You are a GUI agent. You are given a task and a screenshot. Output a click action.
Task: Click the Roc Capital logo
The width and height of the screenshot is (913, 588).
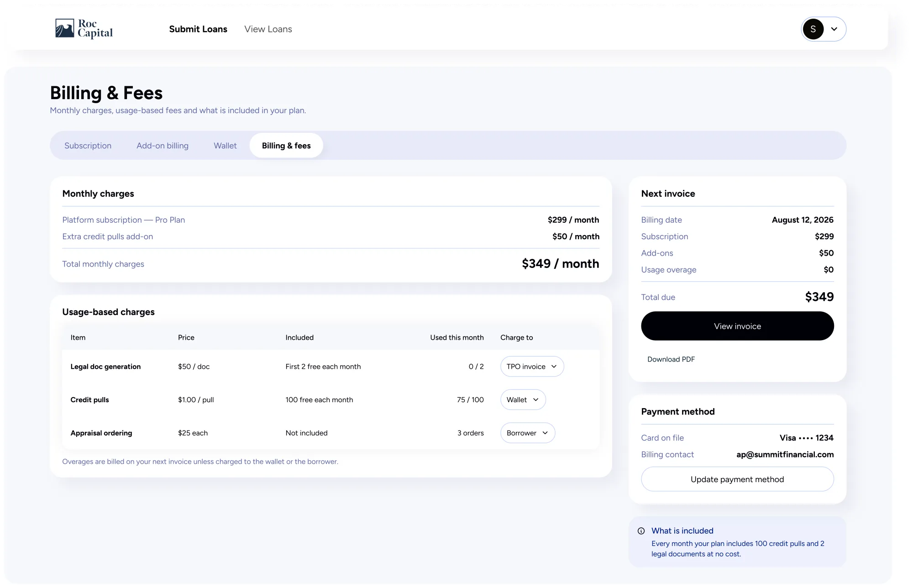[84, 29]
